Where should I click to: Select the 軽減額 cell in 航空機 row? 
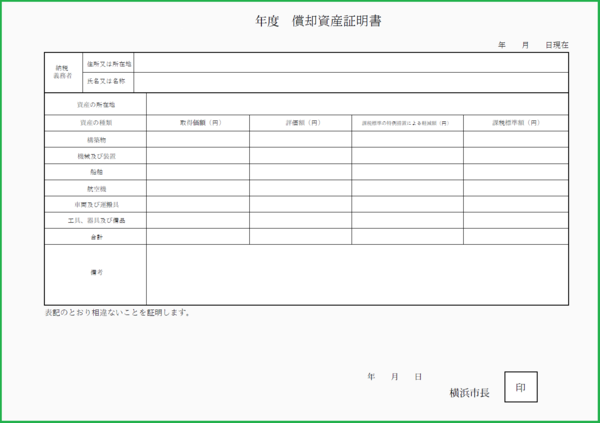pos(408,188)
